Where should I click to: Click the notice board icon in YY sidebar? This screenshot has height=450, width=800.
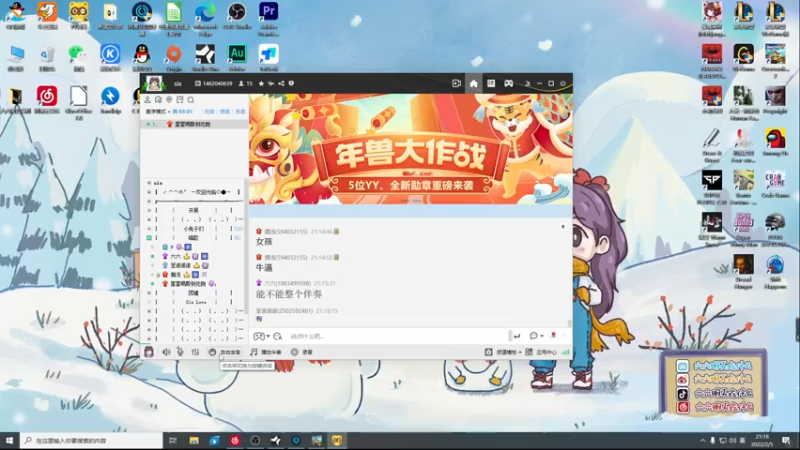point(180,99)
